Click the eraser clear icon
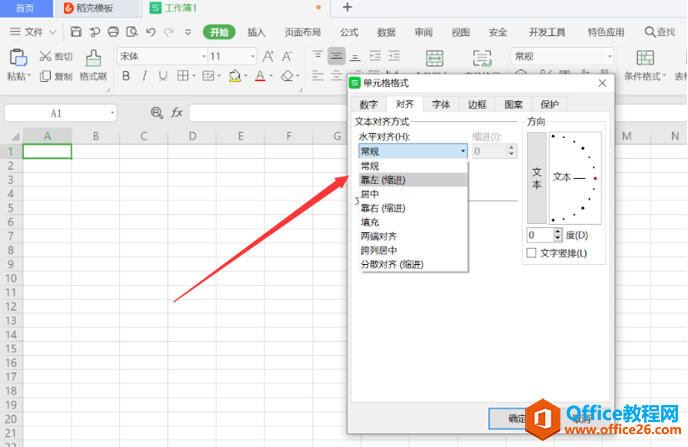 click(x=287, y=76)
